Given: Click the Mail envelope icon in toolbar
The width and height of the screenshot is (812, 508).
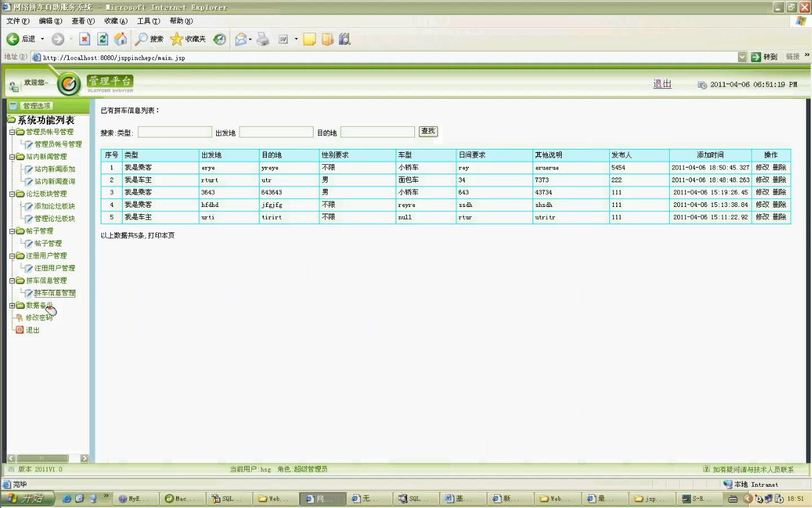Looking at the screenshot, I should click(x=241, y=39).
